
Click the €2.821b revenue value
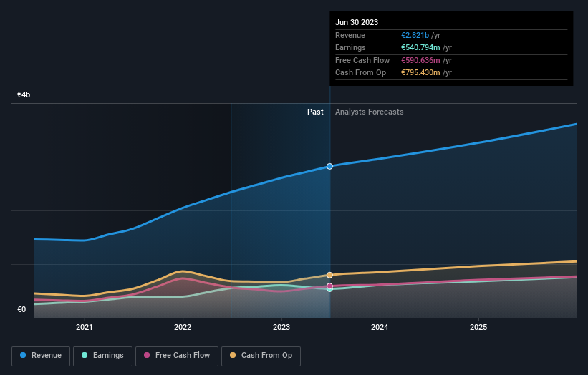click(415, 35)
